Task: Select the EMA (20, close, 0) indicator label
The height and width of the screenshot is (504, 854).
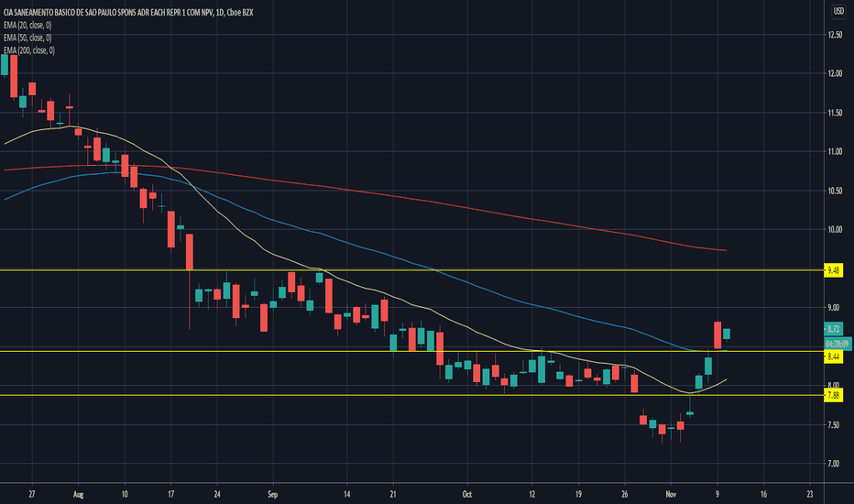Action: (27, 25)
